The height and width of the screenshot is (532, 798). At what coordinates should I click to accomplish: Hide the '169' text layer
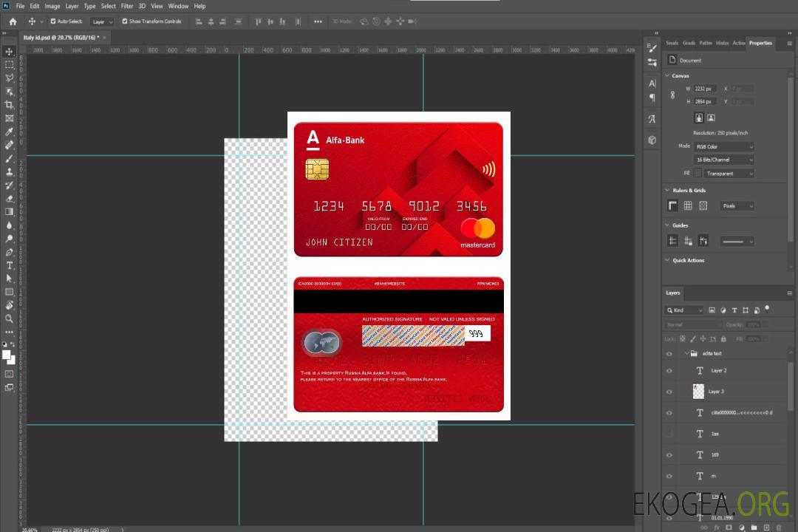pyautogui.click(x=669, y=455)
